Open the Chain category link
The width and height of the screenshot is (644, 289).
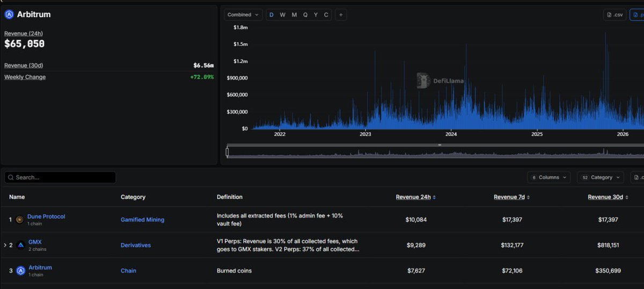coord(128,271)
